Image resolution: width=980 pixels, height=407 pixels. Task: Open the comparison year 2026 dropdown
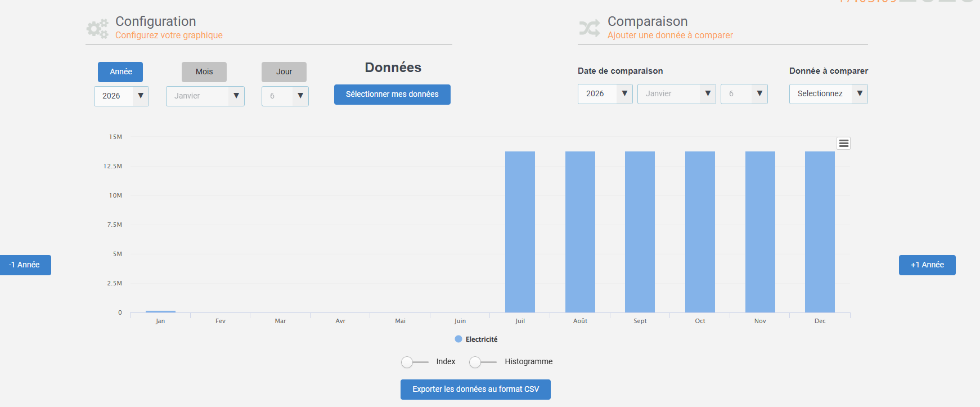(605, 93)
